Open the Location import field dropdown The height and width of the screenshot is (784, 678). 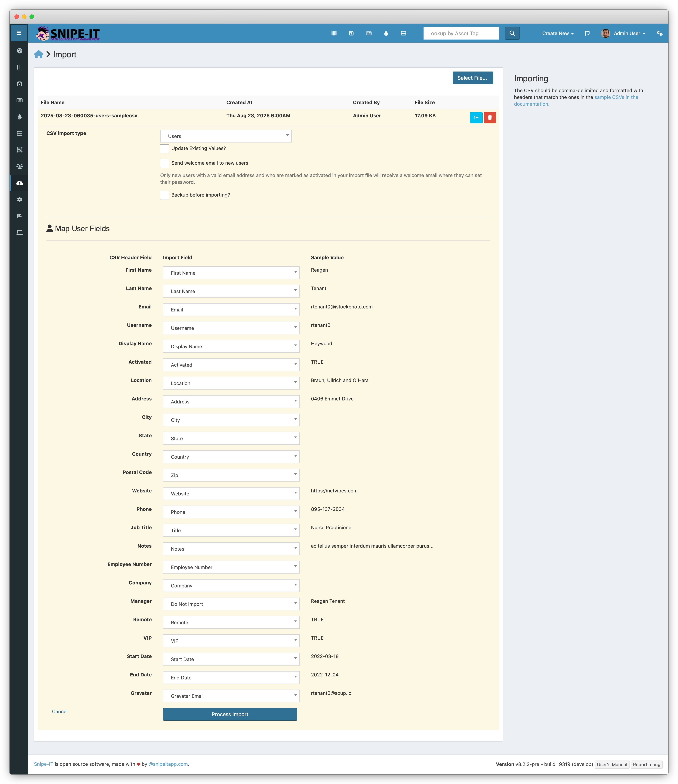point(231,383)
